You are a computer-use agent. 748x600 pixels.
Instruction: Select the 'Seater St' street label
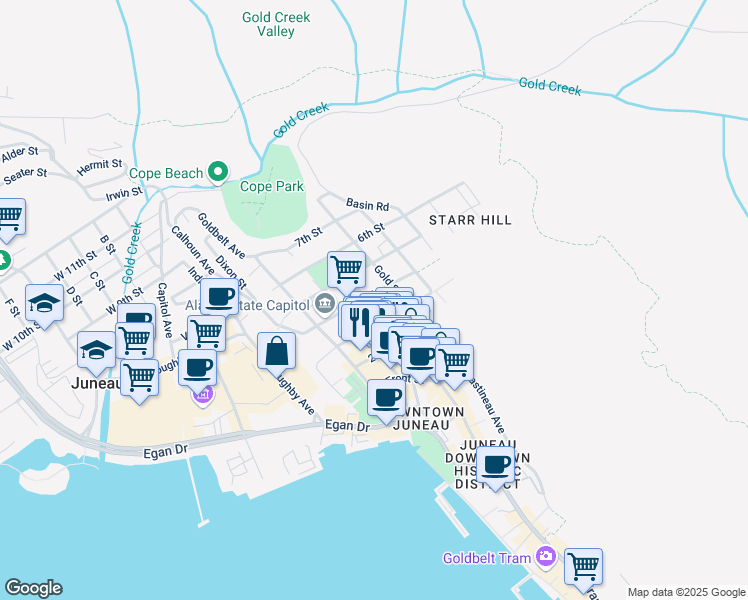(25, 176)
